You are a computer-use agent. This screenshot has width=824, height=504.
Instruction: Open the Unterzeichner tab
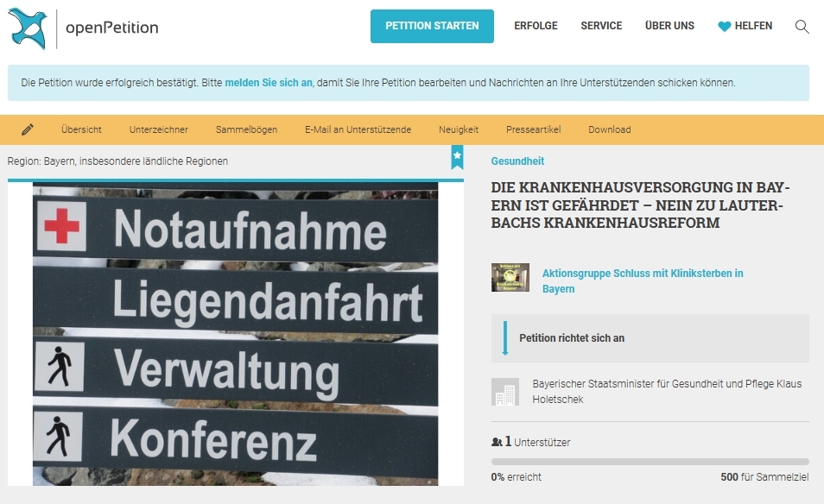pyautogui.click(x=159, y=129)
